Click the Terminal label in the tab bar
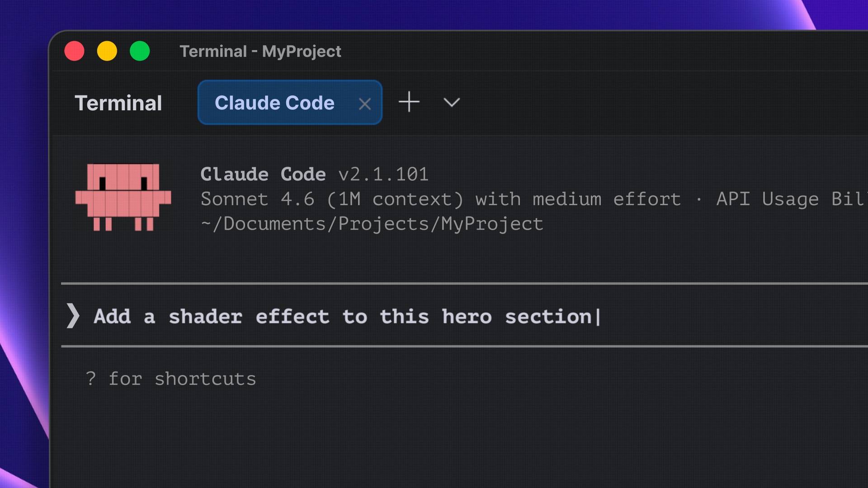868x488 pixels. (118, 103)
